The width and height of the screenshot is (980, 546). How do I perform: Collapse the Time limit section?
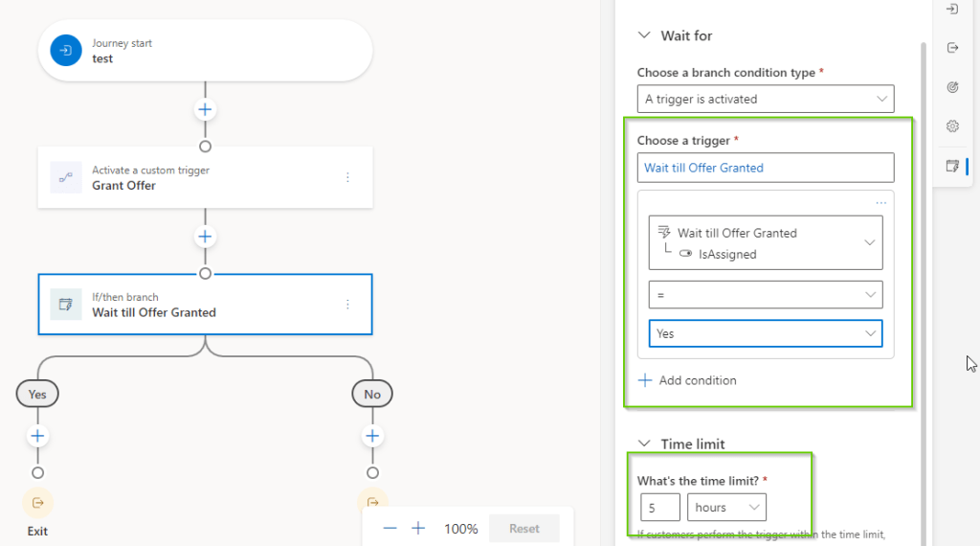tap(644, 444)
